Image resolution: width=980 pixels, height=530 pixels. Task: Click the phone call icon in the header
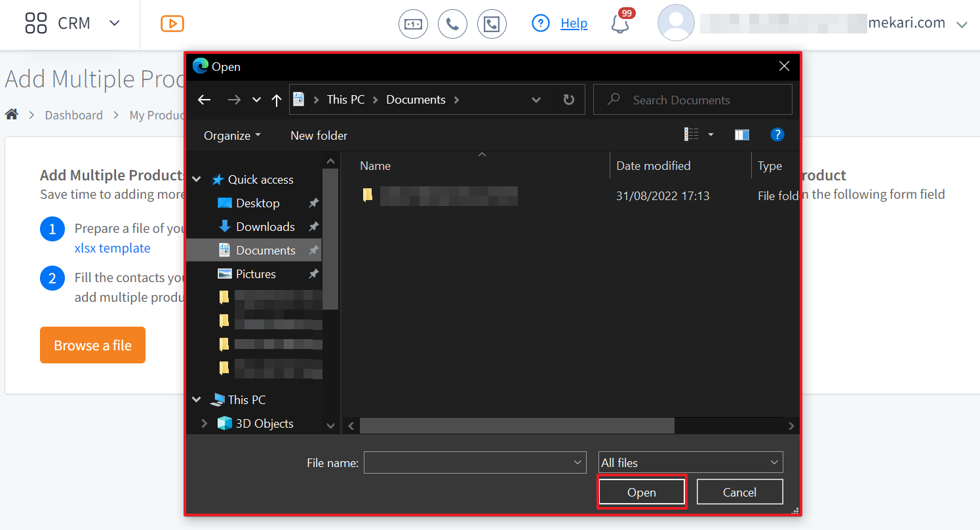[x=452, y=24]
